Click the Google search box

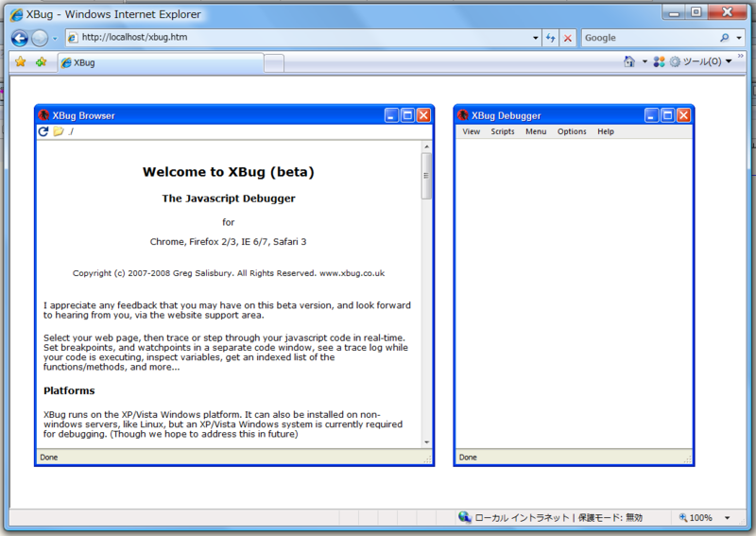tap(648, 38)
